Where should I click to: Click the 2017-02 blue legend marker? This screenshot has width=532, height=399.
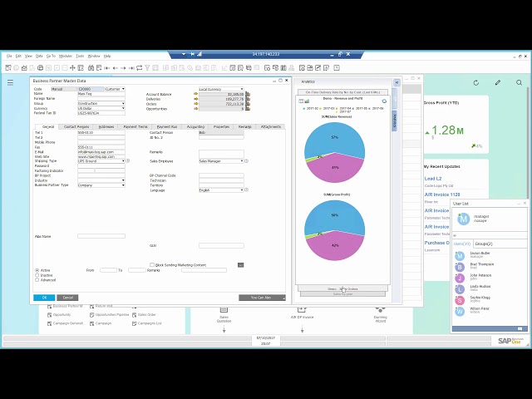[304, 109]
